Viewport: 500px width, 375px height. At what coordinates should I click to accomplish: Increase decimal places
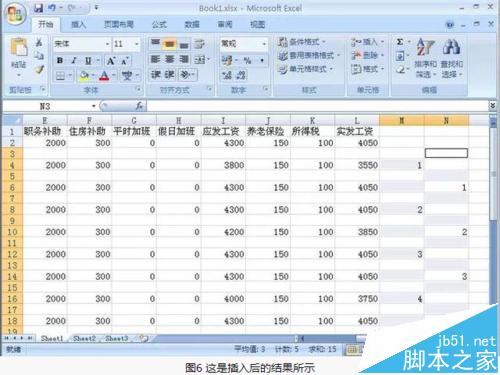pyautogui.click(x=227, y=75)
